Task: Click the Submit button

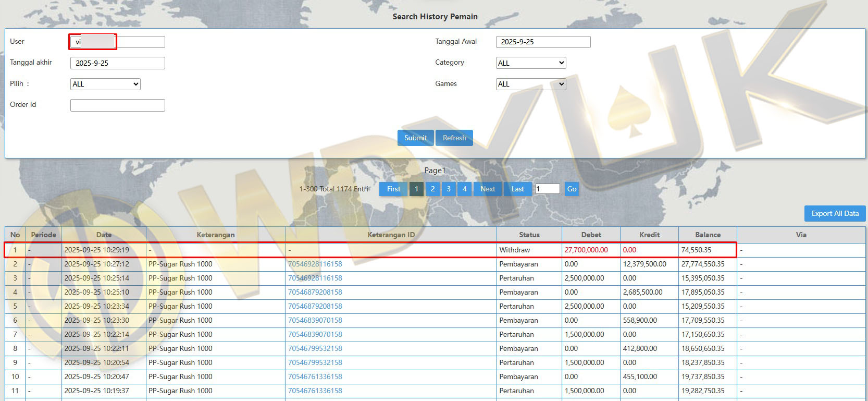Action: point(415,138)
